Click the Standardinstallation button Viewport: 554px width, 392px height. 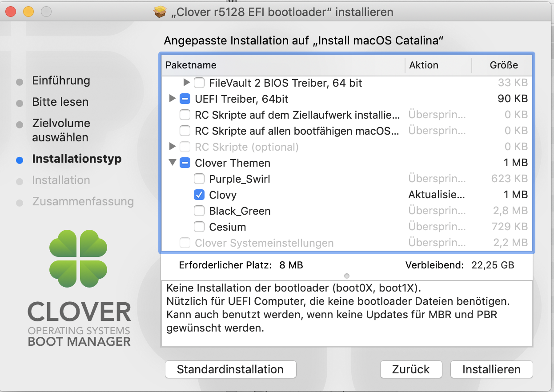pyautogui.click(x=230, y=369)
